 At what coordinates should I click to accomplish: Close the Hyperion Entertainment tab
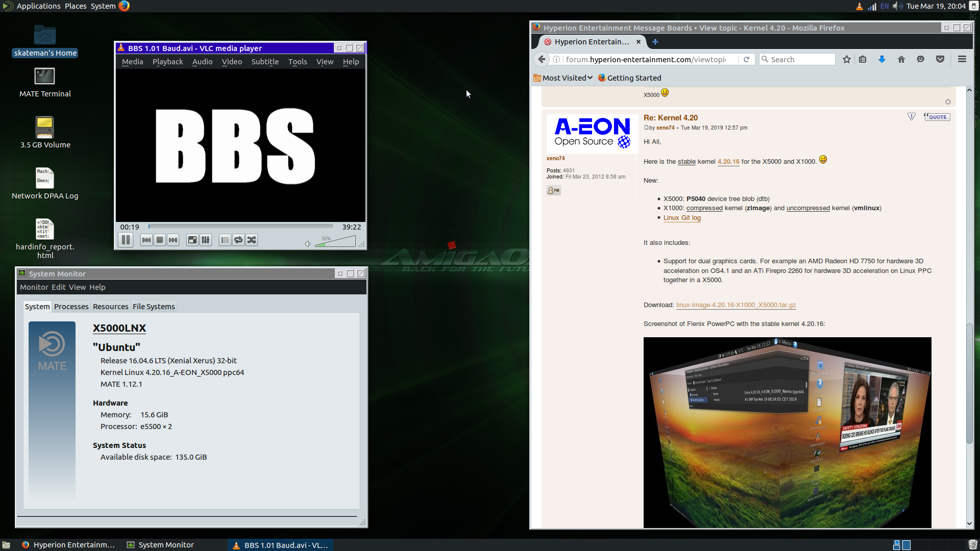pos(639,42)
